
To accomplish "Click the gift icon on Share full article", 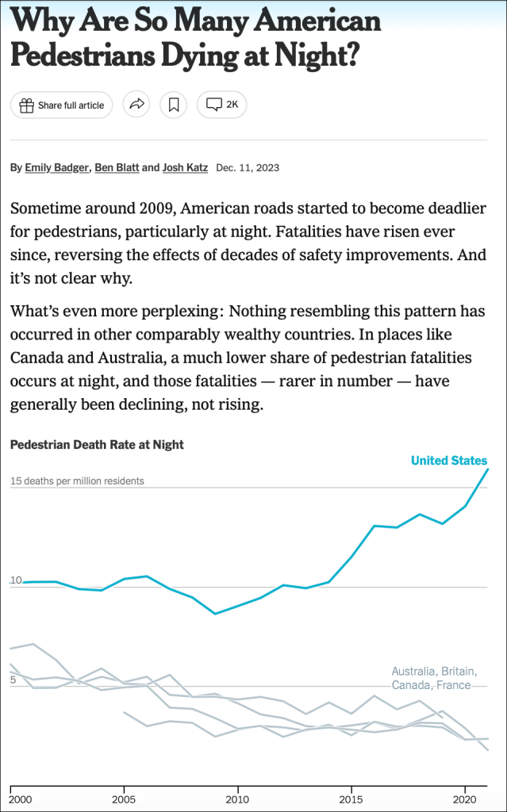I will pyautogui.click(x=27, y=105).
